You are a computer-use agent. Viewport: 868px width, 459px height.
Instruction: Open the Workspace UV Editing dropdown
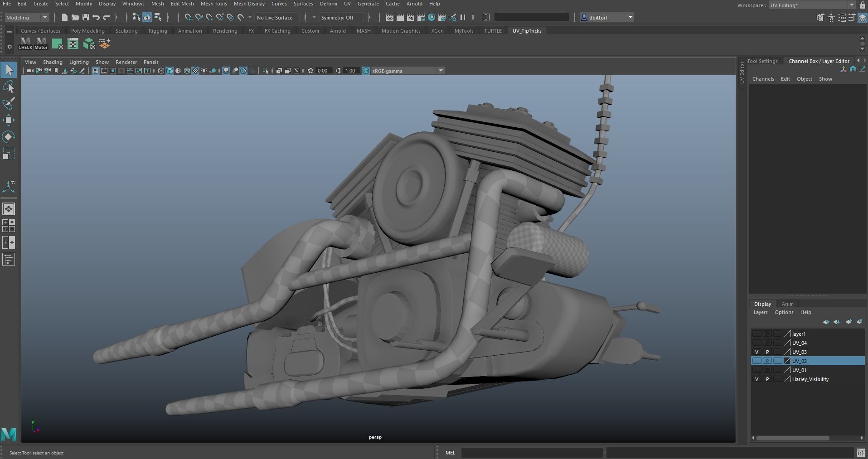[x=812, y=5]
